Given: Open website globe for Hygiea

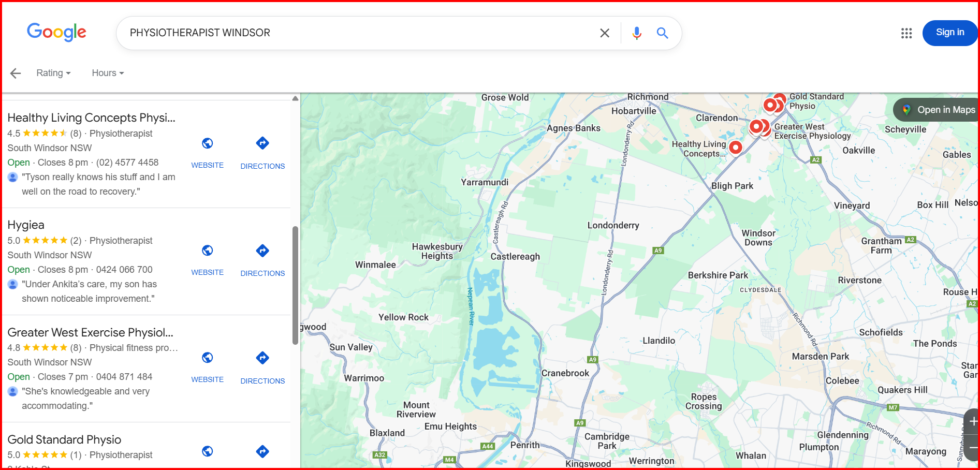Looking at the screenshot, I should [x=208, y=251].
